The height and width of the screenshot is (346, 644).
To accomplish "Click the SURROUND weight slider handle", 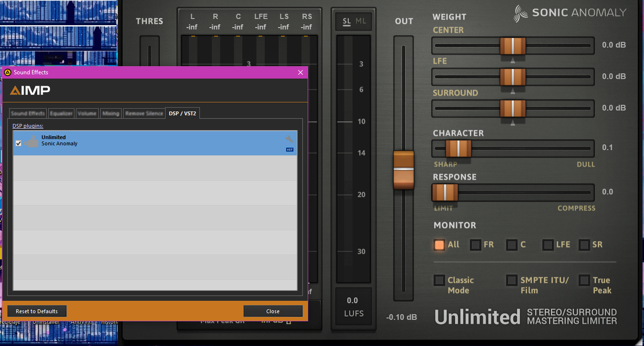I will tap(513, 109).
